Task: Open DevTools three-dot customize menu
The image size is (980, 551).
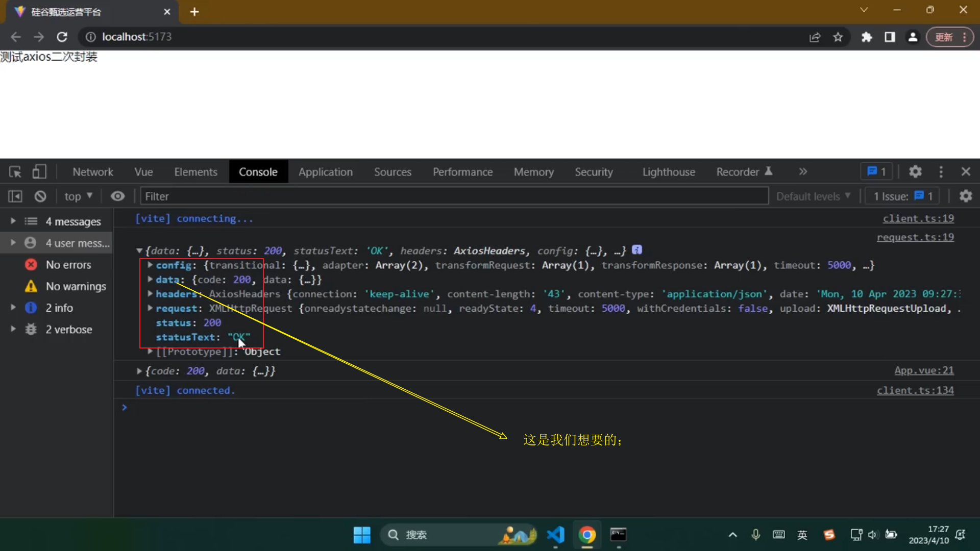Action: click(941, 172)
